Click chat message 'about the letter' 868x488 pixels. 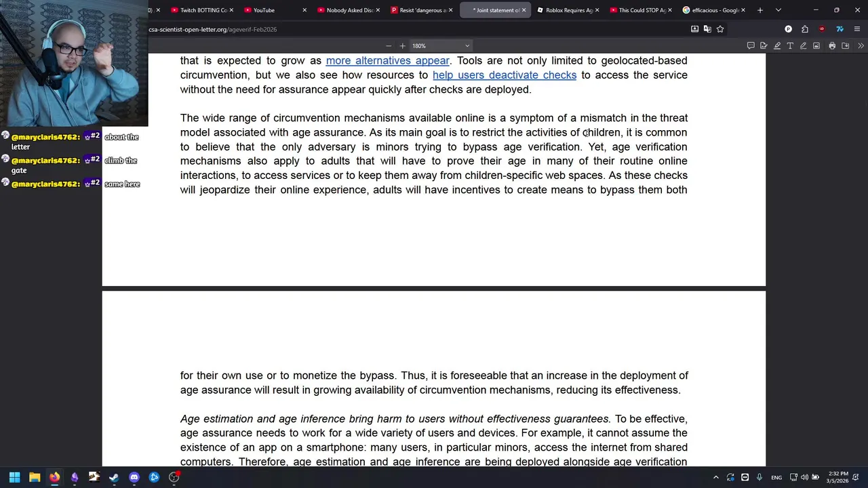point(75,141)
